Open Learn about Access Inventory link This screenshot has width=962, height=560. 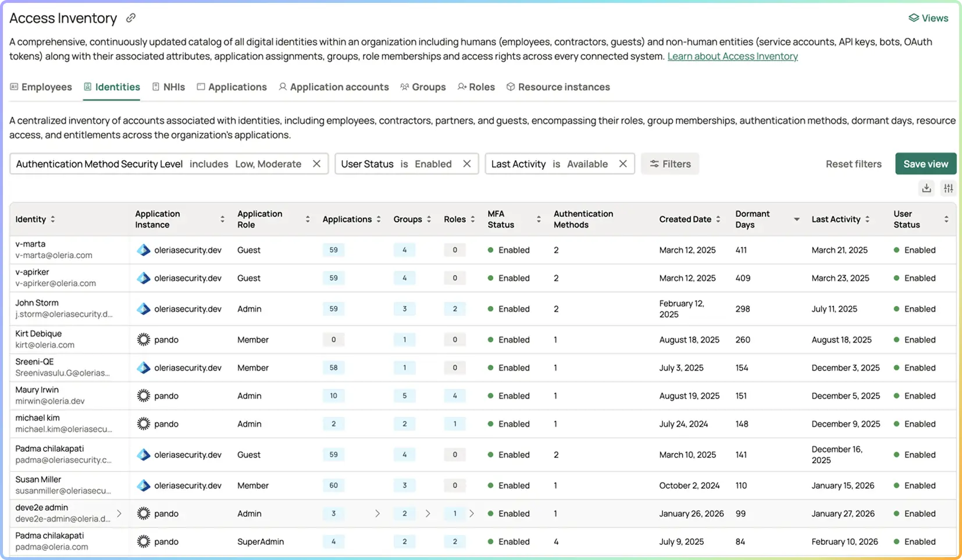(x=732, y=56)
